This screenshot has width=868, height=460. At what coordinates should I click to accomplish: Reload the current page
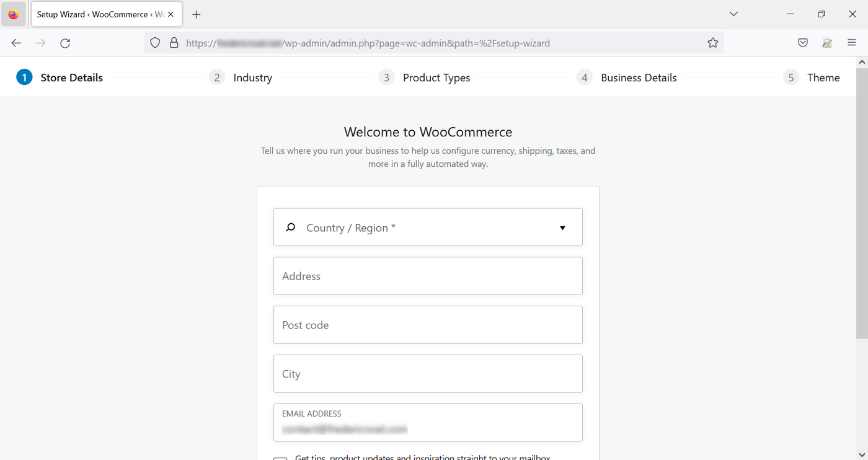pos(64,43)
